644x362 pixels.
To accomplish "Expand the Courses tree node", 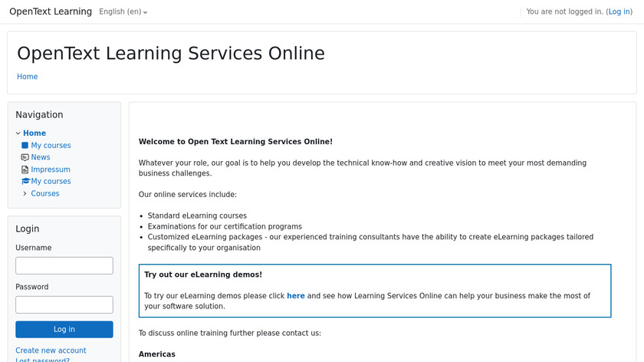I will click(25, 194).
